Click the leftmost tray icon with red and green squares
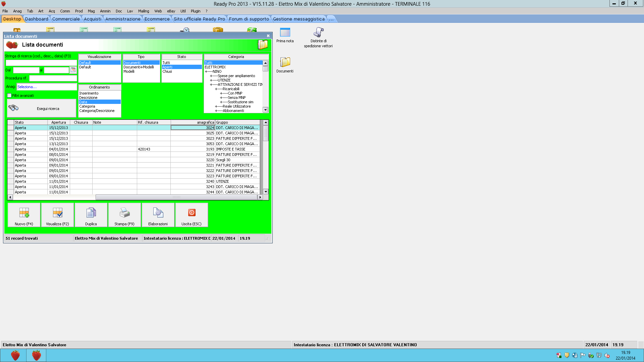The width and height of the screenshot is (644, 362). point(559,356)
